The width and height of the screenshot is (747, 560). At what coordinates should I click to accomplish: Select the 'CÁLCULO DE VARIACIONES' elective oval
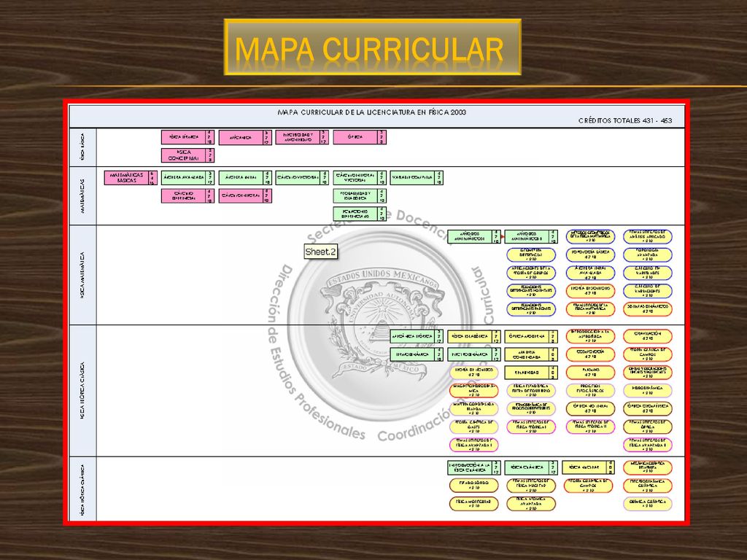pos(648,291)
